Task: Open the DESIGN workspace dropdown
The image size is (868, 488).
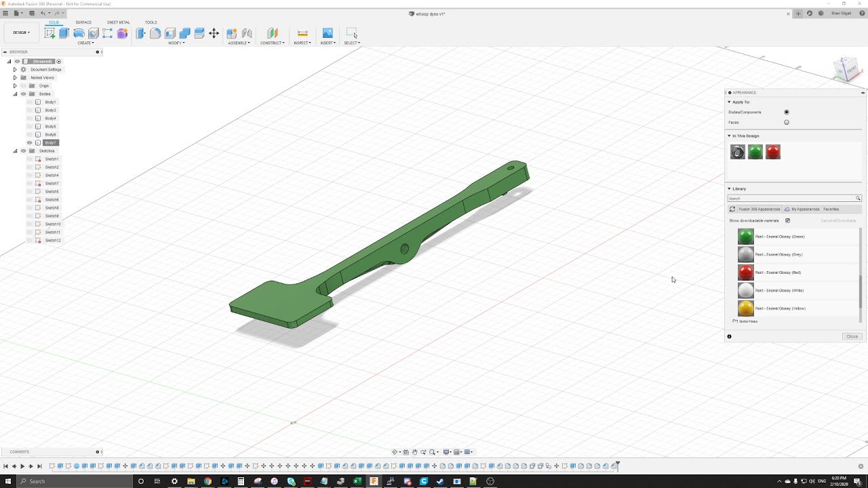Action: click(21, 33)
